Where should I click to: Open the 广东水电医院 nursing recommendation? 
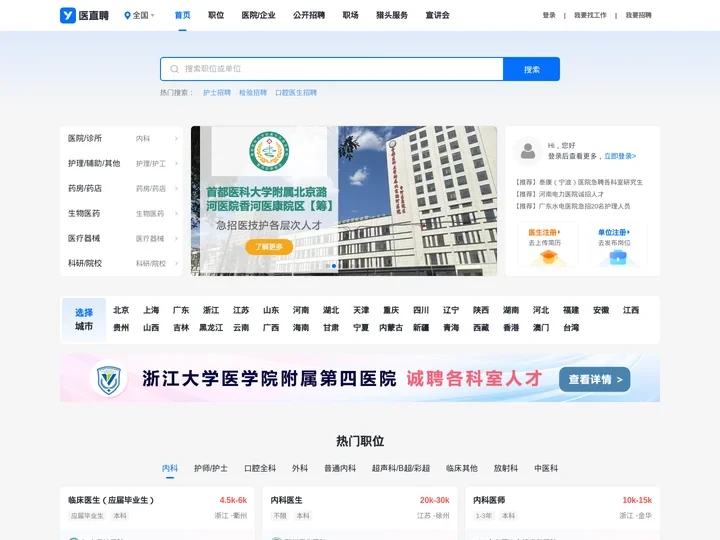[x=572, y=206]
